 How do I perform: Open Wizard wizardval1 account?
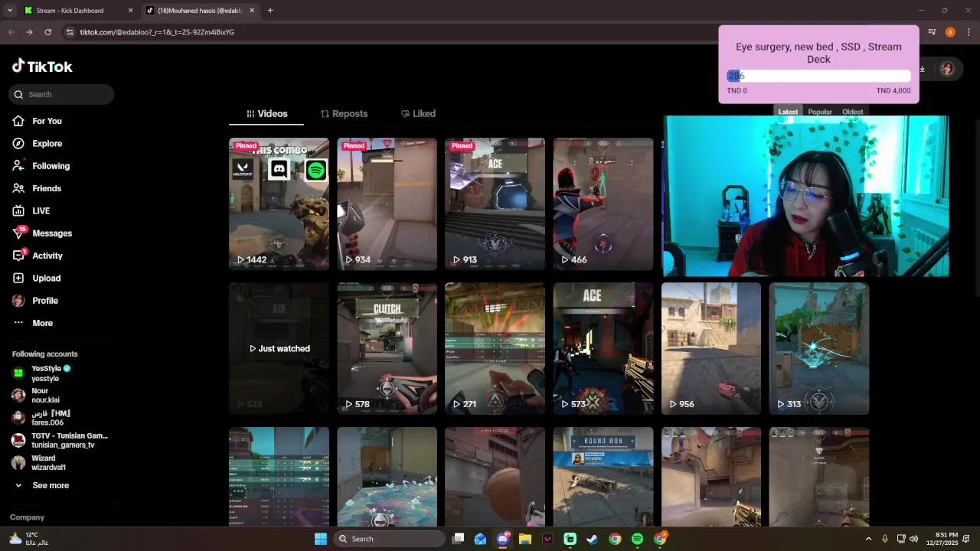[47, 462]
